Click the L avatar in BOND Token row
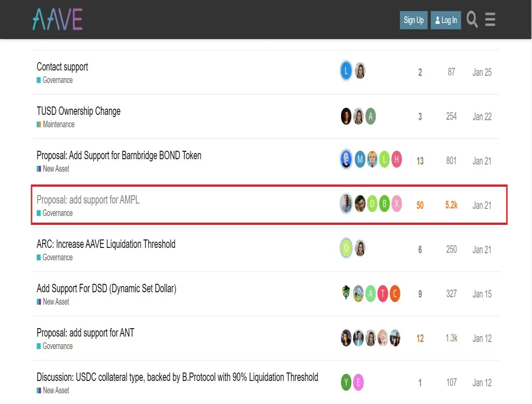 [x=384, y=160]
